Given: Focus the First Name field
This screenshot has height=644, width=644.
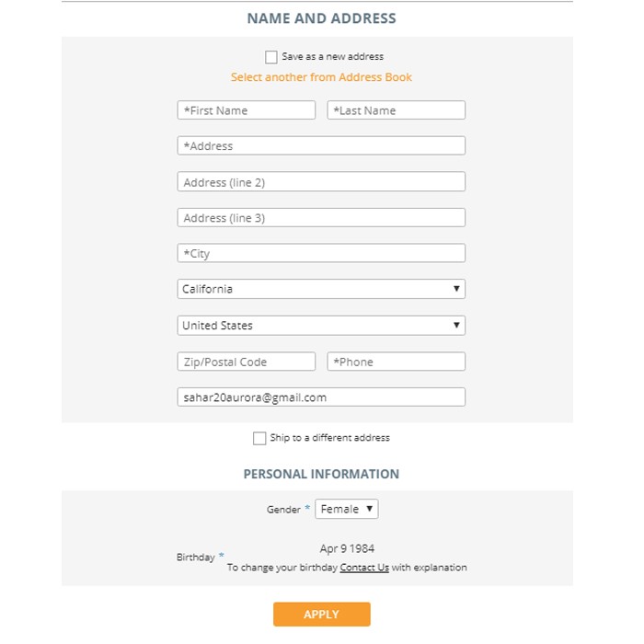Looking at the screenshot, I should (x=247, y=110).
